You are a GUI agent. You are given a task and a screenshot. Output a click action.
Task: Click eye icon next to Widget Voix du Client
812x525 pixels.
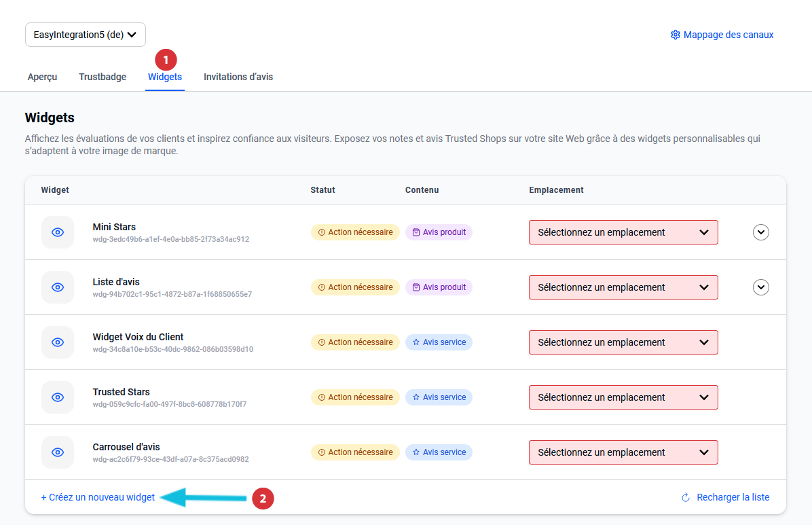point(58,342)
